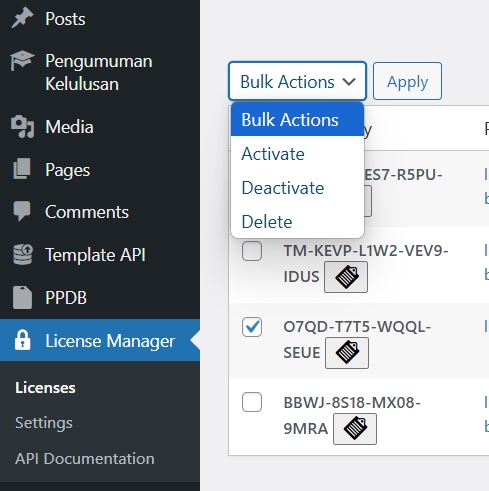The image size is (489, 491).
Task: Open Pengumuman Kelulusan menu item
Action: point(100,72)
